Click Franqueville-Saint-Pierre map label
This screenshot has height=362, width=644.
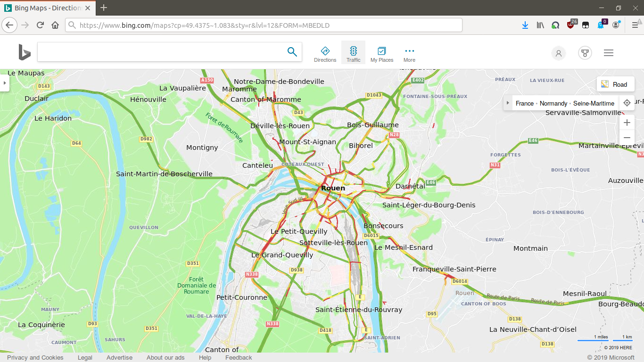454,269
